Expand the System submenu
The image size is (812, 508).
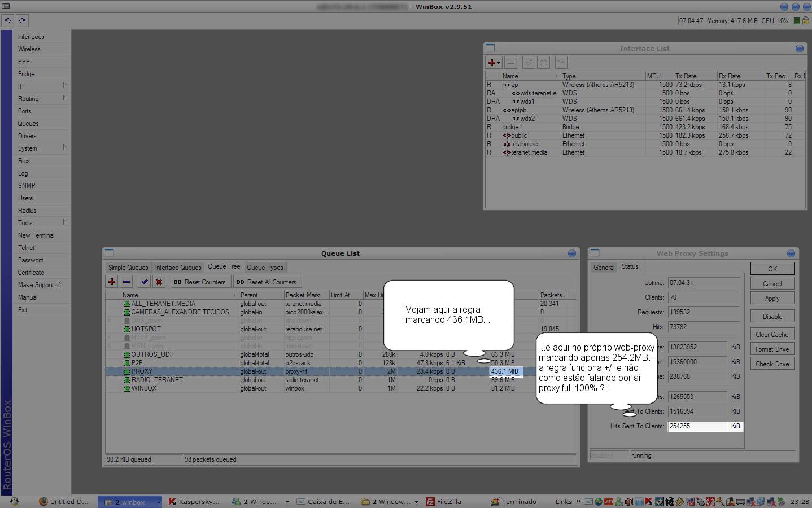click(x=64, y=148)
